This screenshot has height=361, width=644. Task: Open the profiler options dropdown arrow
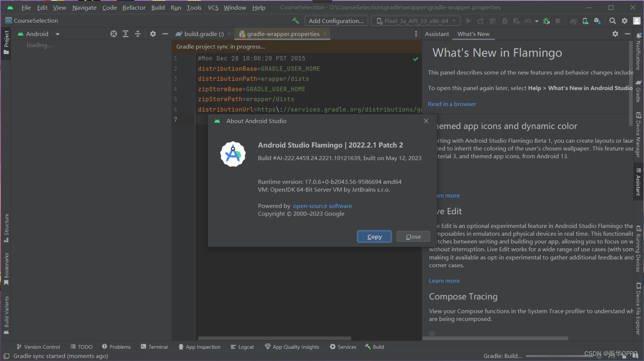pyautogui.click(x=536, y=21)
